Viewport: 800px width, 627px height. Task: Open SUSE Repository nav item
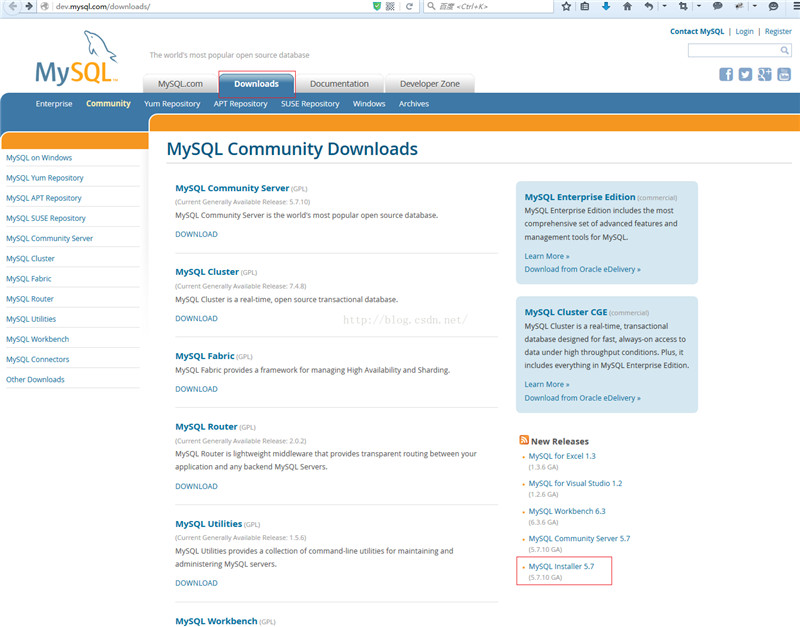click(x=310, y=104)
